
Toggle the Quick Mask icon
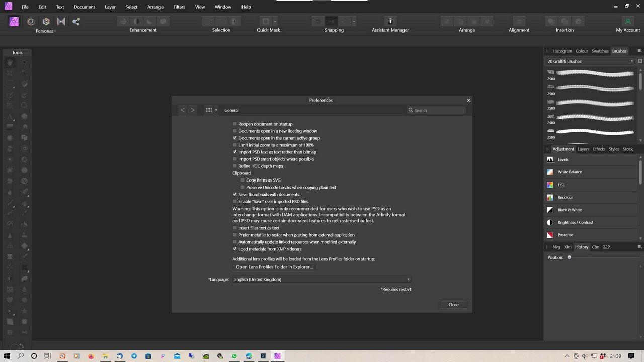(266, 21)
